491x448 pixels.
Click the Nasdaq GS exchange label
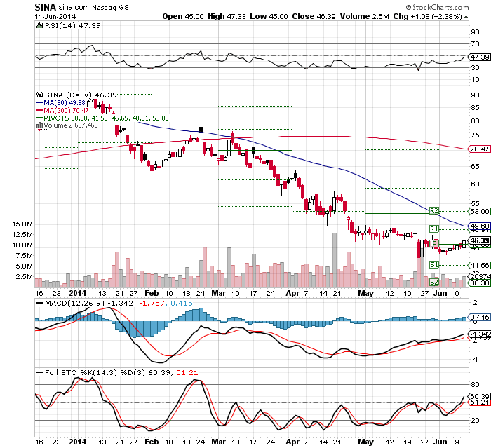(110, 7)
